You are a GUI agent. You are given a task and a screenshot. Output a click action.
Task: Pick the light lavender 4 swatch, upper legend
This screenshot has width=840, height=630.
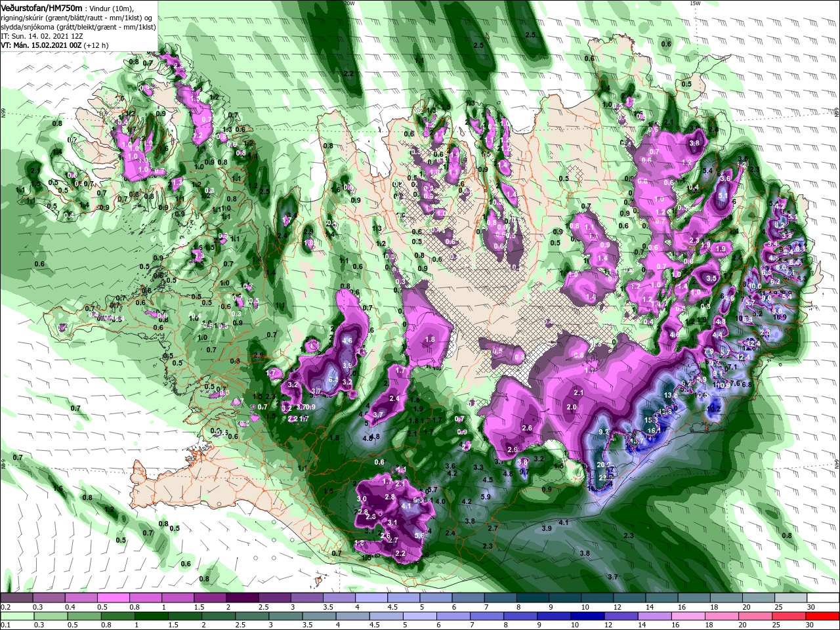pyautogui.click(x=371, y=598)
